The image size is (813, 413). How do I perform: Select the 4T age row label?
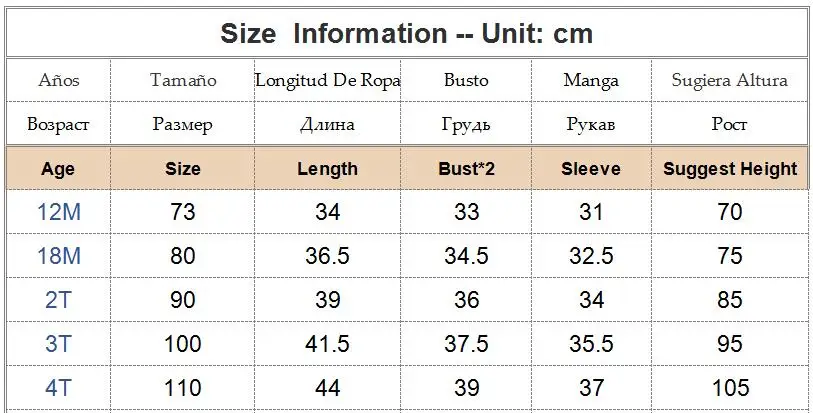point(58,388)
